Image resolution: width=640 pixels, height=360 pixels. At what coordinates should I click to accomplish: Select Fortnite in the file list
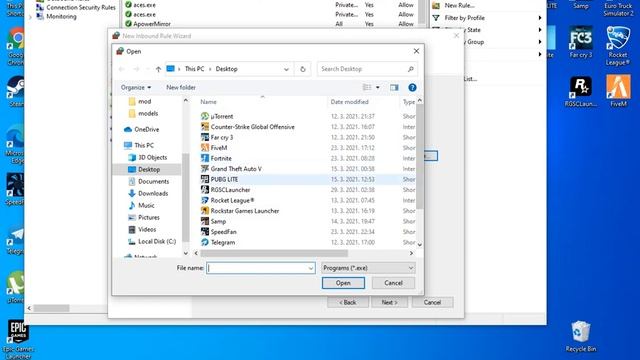click(221, 158)
